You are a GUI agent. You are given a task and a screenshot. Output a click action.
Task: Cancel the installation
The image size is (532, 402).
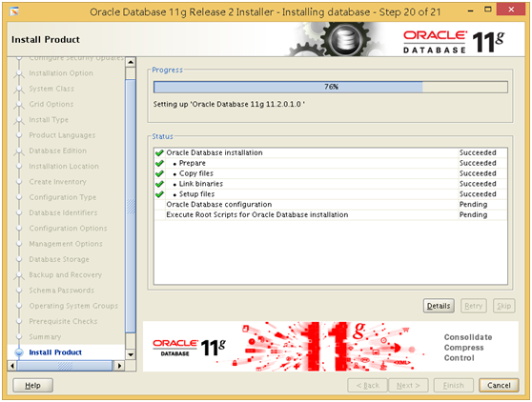[x=499, y=386]
